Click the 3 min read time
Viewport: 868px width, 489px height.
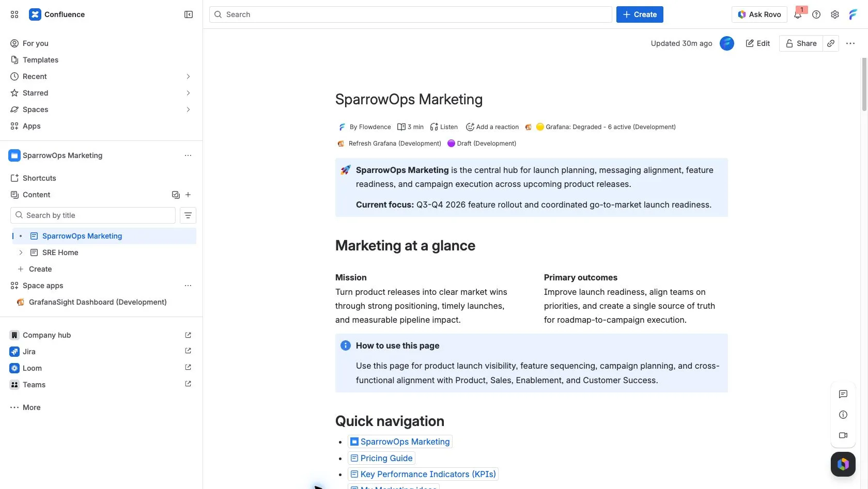(x=410, y=127)
